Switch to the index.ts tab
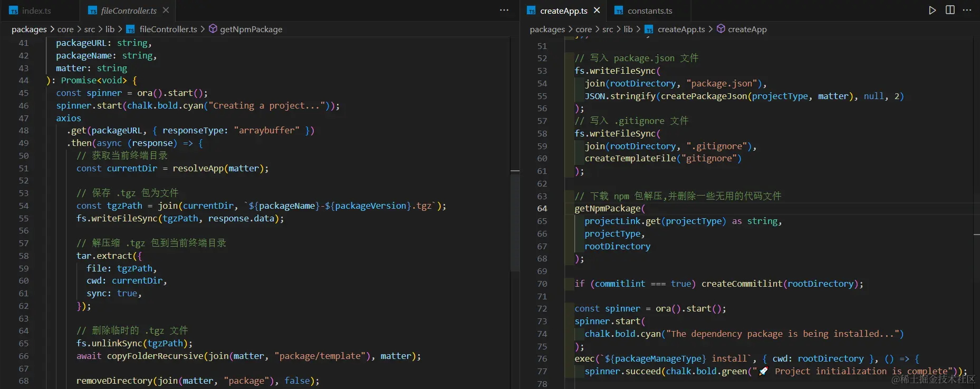 click(36, 11)
